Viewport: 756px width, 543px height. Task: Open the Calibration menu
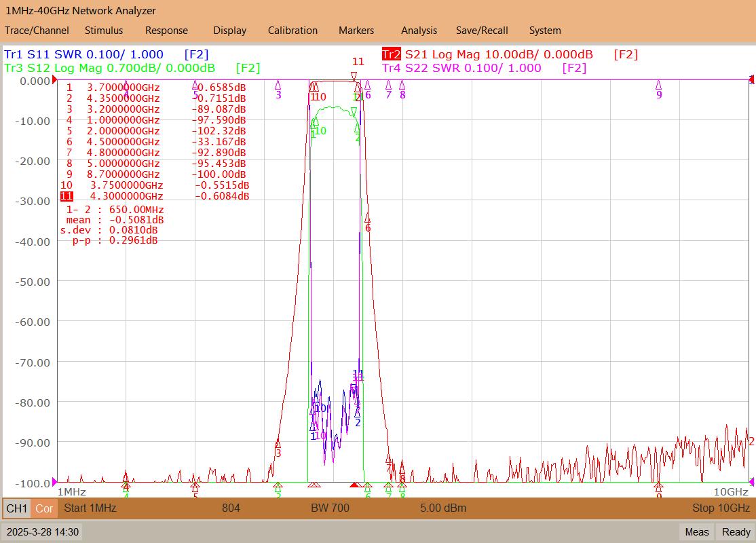coord(292,31)
